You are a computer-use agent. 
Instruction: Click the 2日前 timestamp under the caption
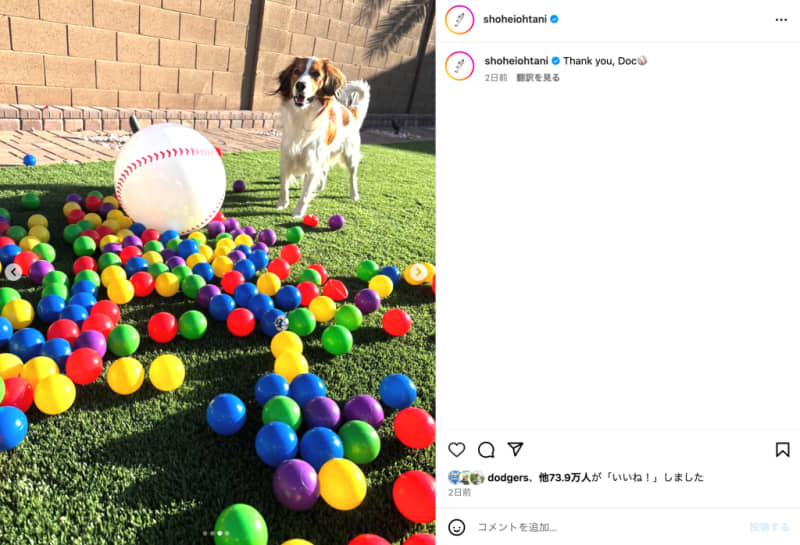coord(496,78)
